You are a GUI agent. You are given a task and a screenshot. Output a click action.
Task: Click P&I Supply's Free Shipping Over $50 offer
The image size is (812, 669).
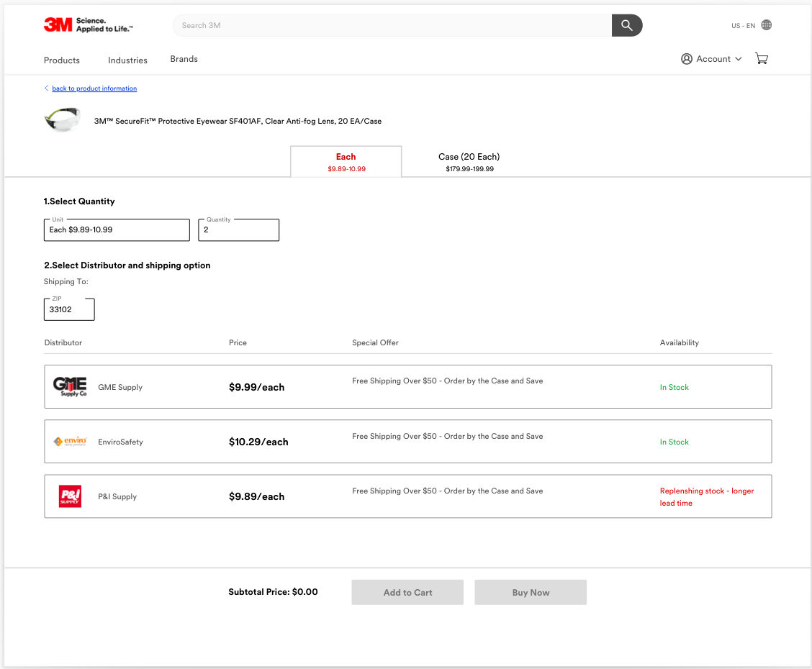448,491
